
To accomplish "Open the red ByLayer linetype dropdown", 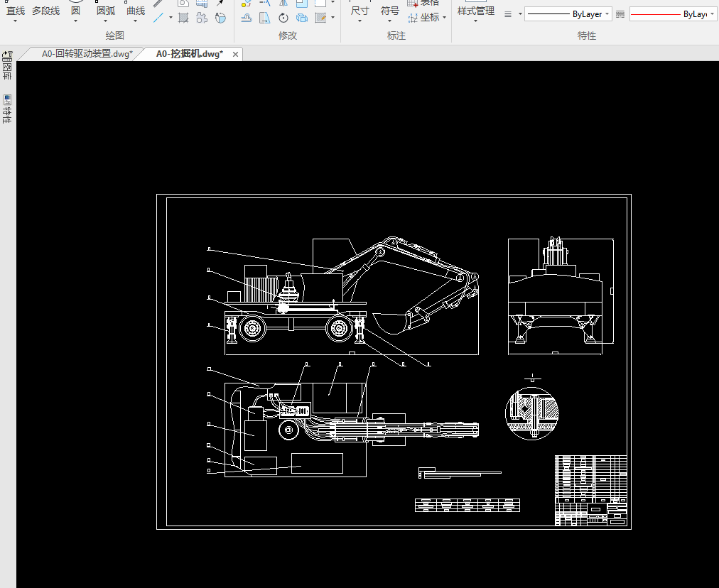I will (712, 14).
